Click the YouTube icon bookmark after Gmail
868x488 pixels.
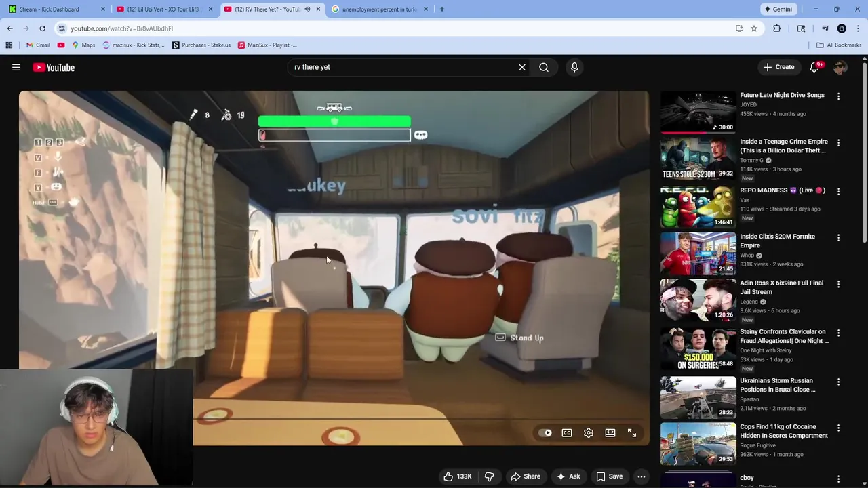pos(61,45)
